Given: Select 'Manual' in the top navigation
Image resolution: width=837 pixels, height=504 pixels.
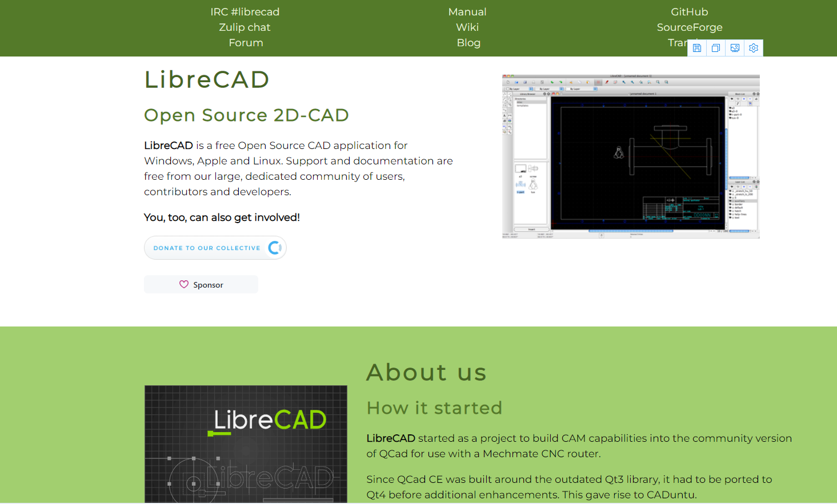Looking at the screenshot, I should click(467, 11).
